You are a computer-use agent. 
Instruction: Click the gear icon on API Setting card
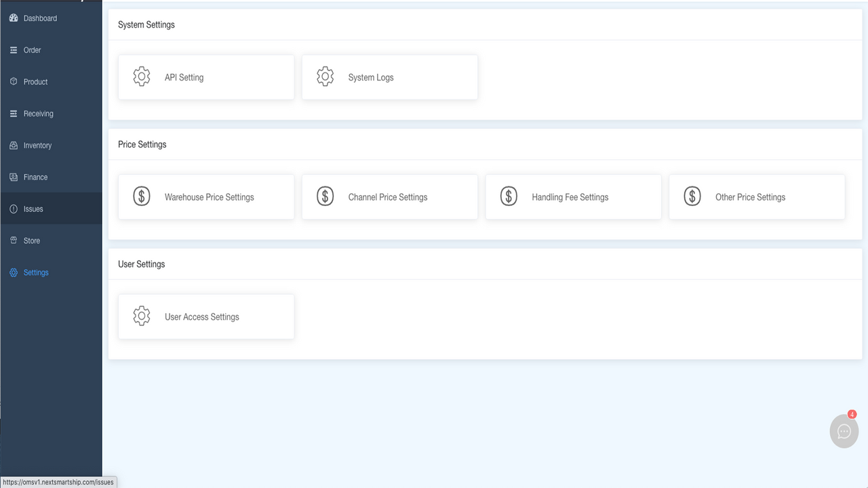coord(141,76)
